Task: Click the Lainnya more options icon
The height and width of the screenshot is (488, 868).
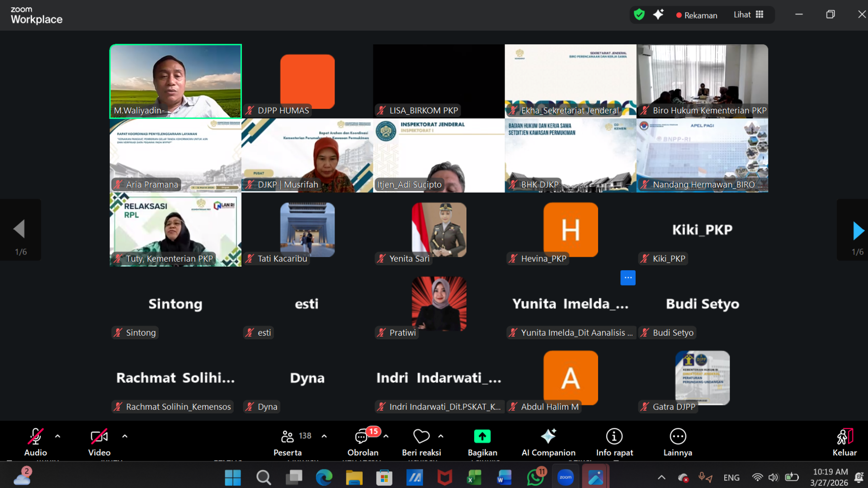Action: (677, 437)
